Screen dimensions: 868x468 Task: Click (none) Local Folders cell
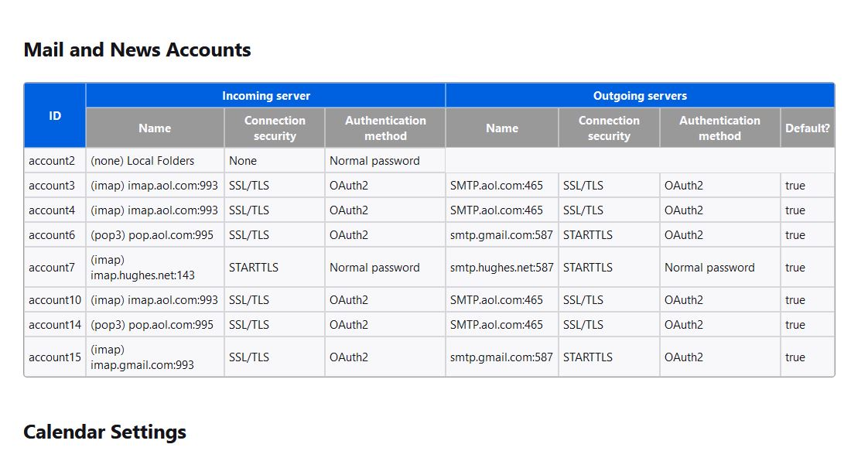[x=142, y=161]
